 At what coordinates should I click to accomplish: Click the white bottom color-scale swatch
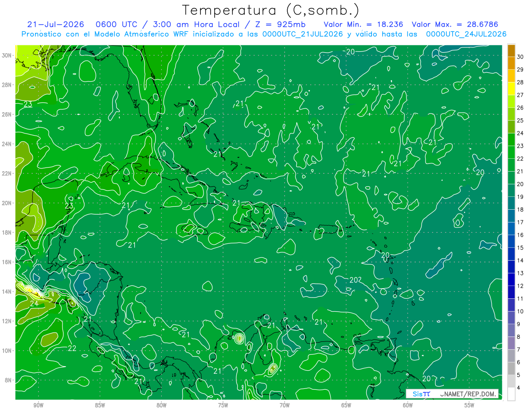click(x=511, y=394)
